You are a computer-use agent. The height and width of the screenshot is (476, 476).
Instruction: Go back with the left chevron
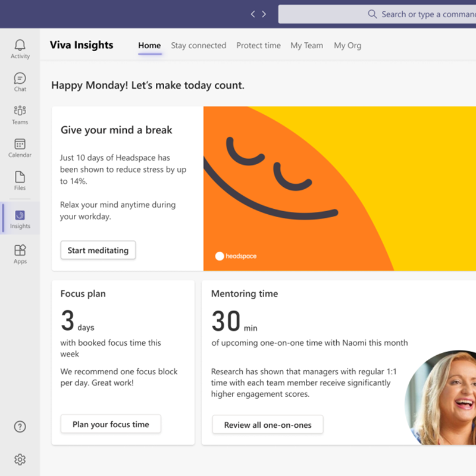pos(252,14)
